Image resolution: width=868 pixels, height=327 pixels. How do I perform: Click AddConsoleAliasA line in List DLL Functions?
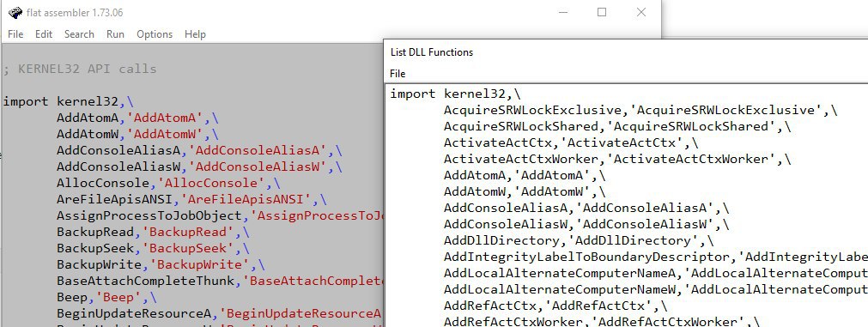pyautogui.click(x=586, y=208)
